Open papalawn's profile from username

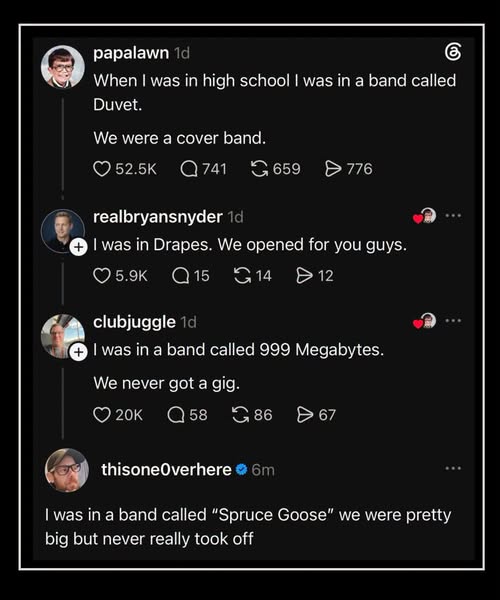131,53
